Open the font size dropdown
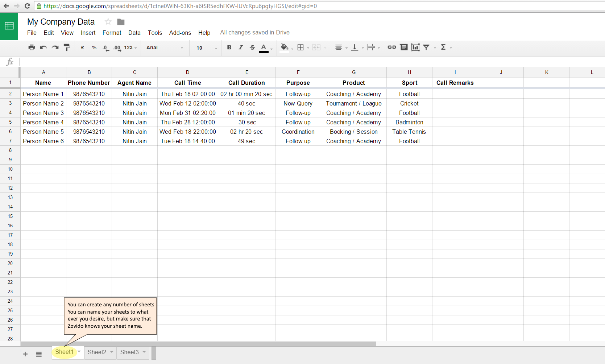 [x=206, y=48]
